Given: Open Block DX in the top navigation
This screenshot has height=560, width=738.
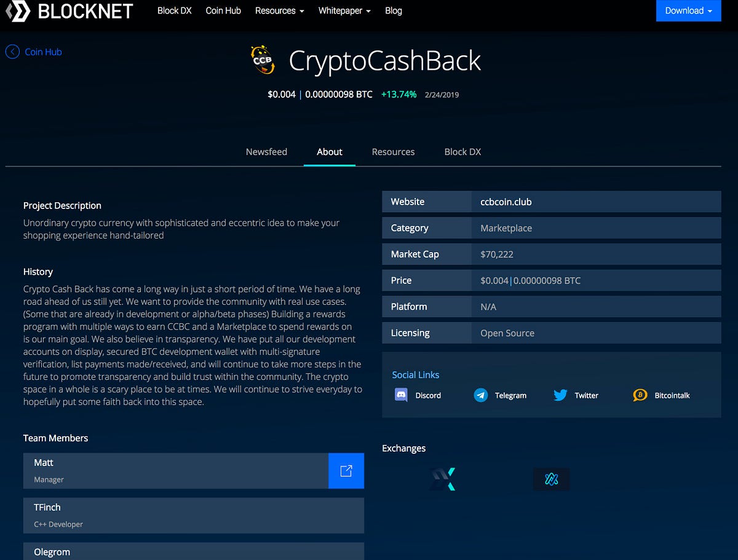Looking at the screenshot, I should 175,10.
